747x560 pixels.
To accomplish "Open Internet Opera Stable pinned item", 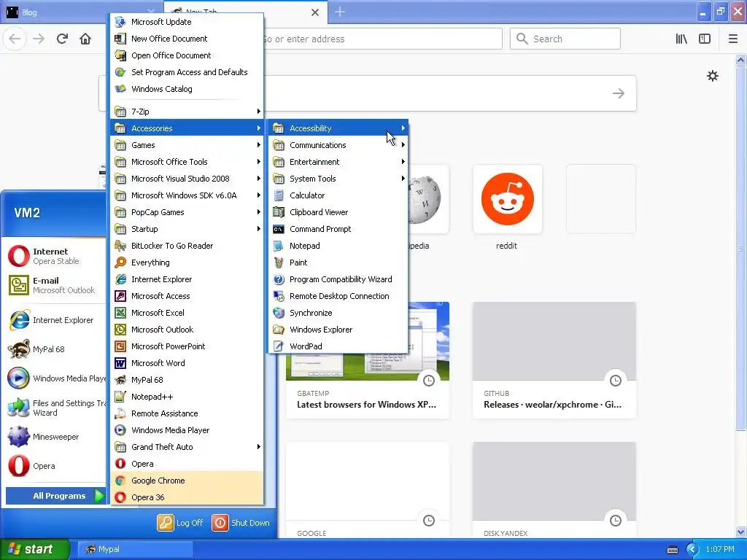I will 55,256.
